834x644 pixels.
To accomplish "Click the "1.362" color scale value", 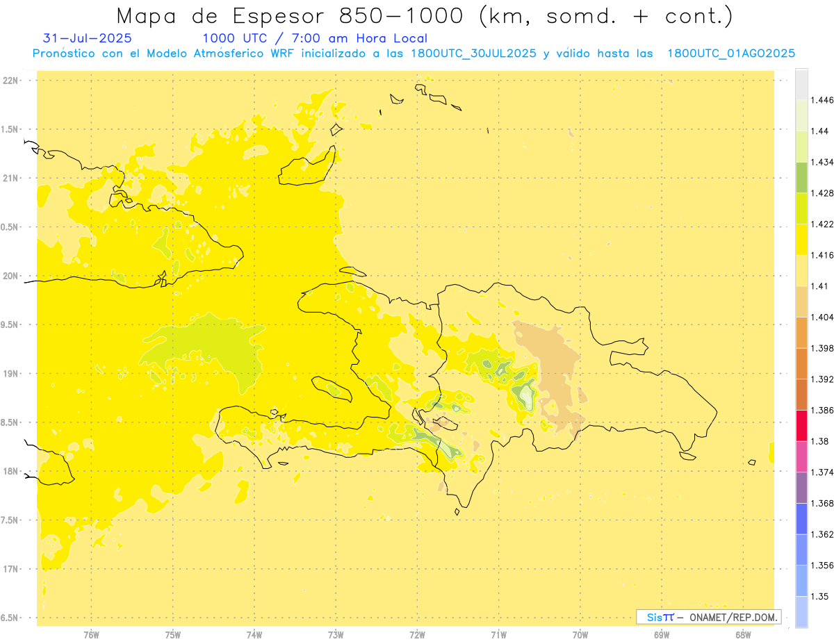I will point(824,534).
